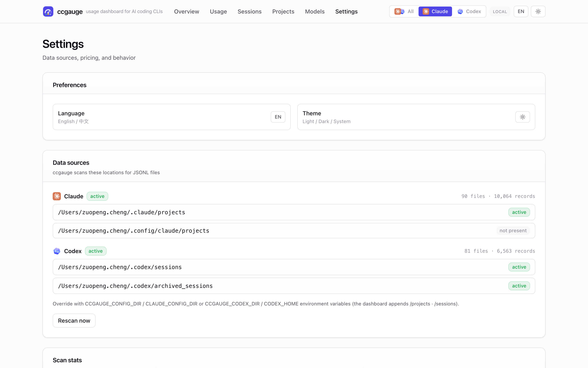Click the /.codex/sessions path row
This screenshot has height=368, width=588.
(x=294, y=267)
